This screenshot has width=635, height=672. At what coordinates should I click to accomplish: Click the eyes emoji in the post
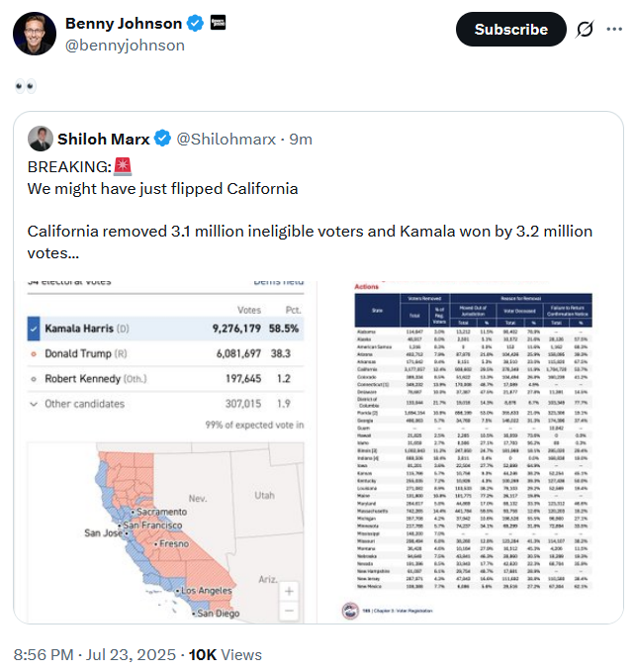26,86
